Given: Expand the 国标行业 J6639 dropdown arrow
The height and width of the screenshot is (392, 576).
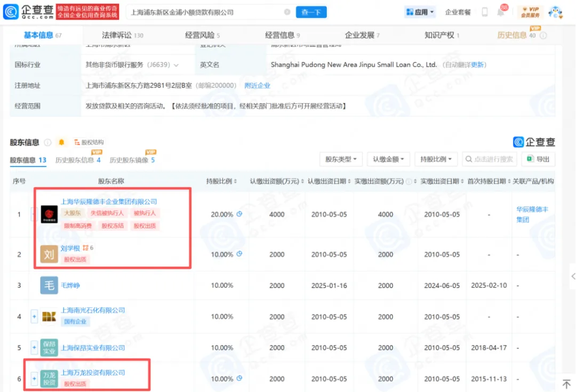Looking at the screenshot, I should tap(177, 65).
